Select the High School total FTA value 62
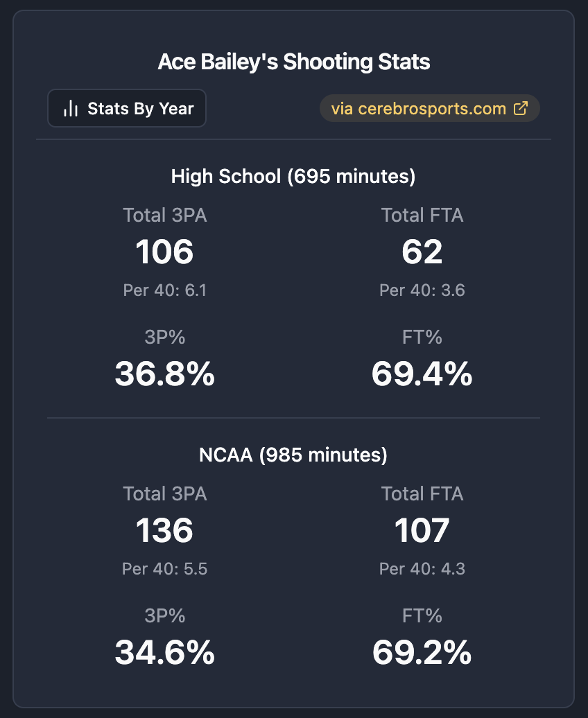The image size is (588, 718). coord(422,252)
